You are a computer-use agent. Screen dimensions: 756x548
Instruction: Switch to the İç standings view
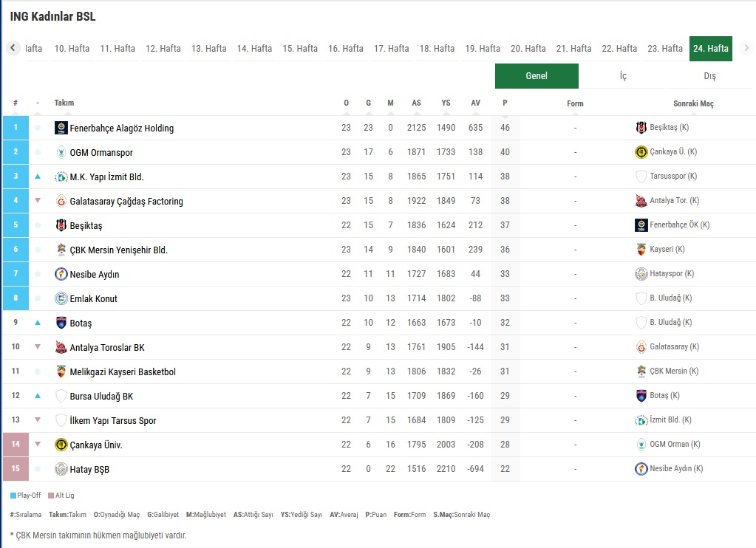point(623,75)
